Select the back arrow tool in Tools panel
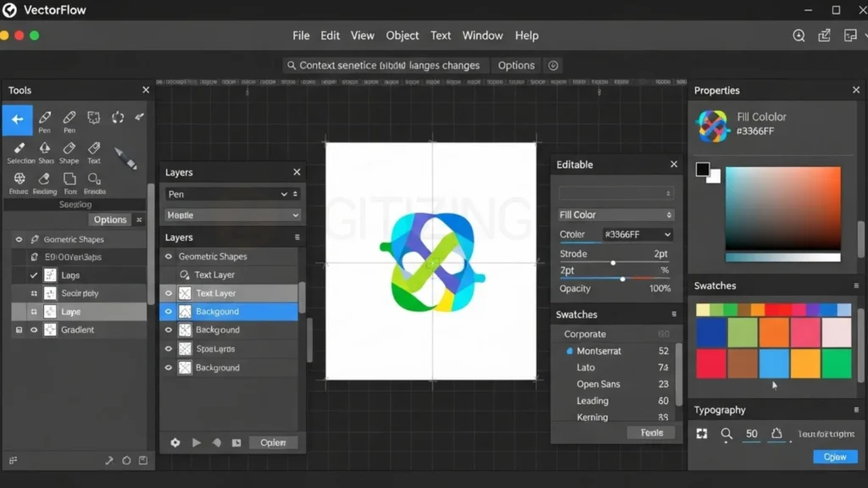 (17, 120)
